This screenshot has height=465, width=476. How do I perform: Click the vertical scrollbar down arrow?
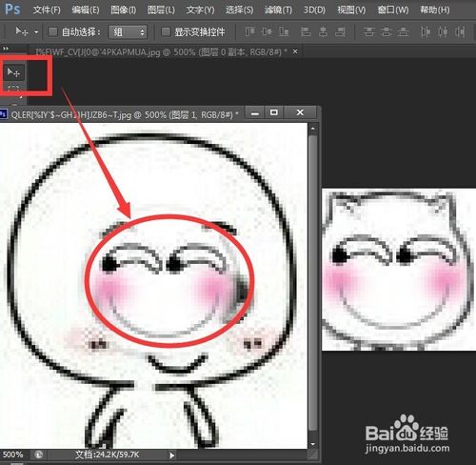pyautogui.click(x=313, y=444)
